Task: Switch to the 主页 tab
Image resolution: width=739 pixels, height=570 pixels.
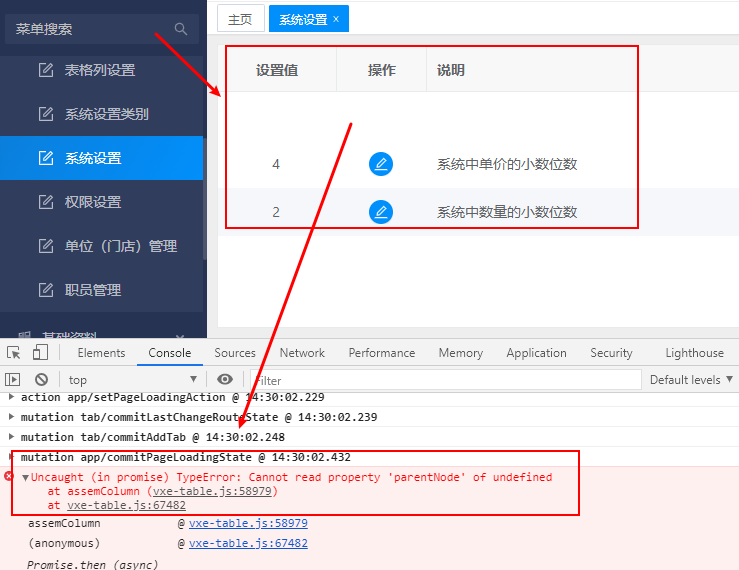Action: (x=240, y=19)
